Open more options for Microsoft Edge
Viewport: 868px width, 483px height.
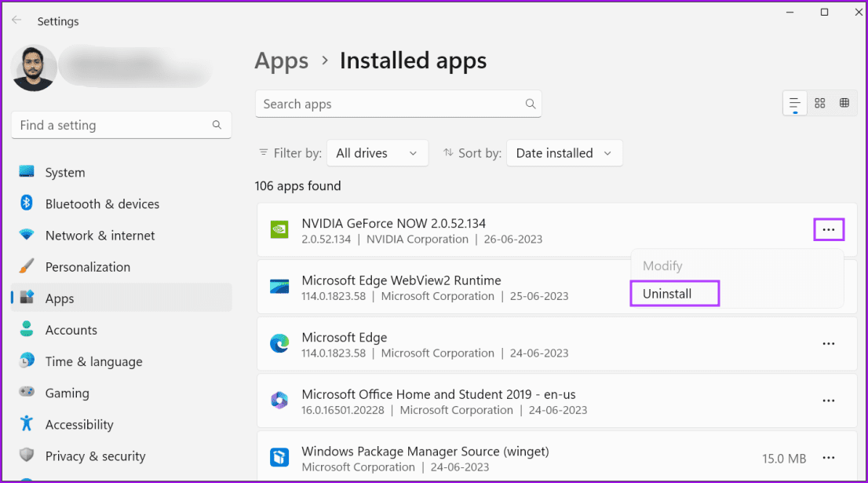[x=828, y=343]
